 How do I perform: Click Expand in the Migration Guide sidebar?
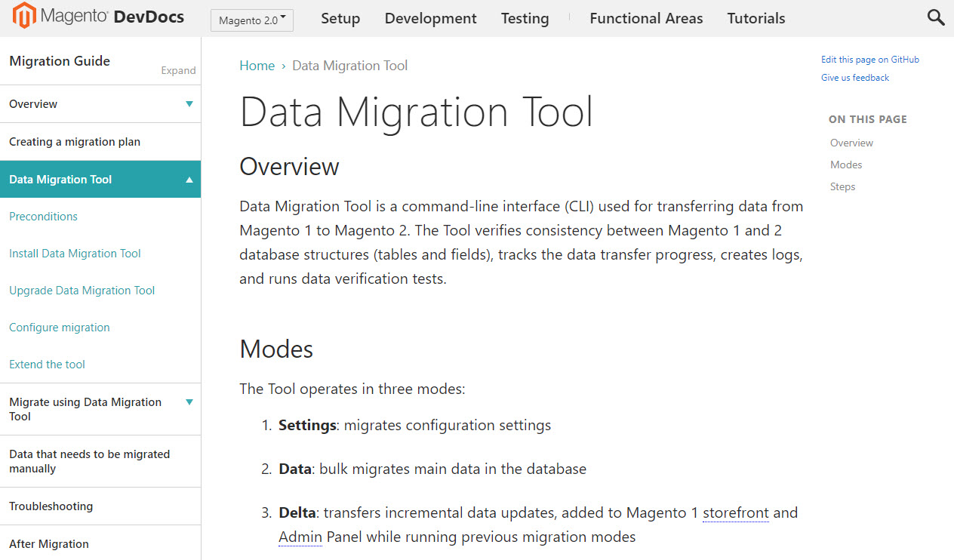(178, 70)
